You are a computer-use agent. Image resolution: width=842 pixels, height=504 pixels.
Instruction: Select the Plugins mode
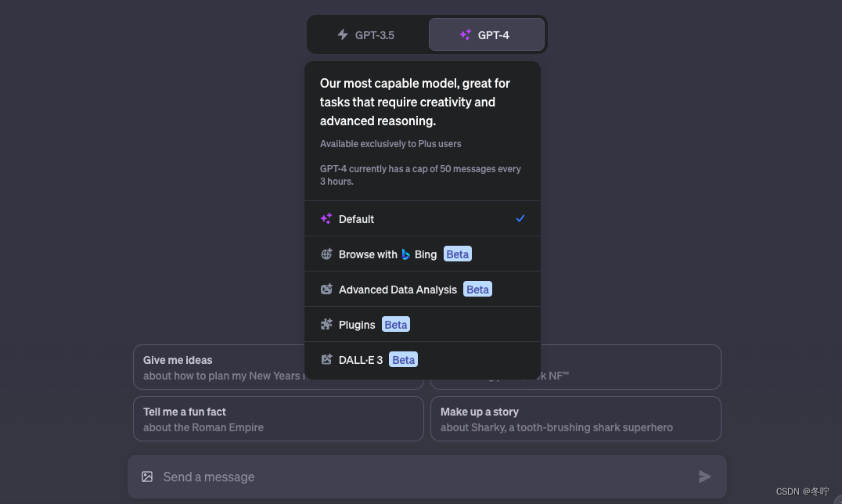coord(423,325)
